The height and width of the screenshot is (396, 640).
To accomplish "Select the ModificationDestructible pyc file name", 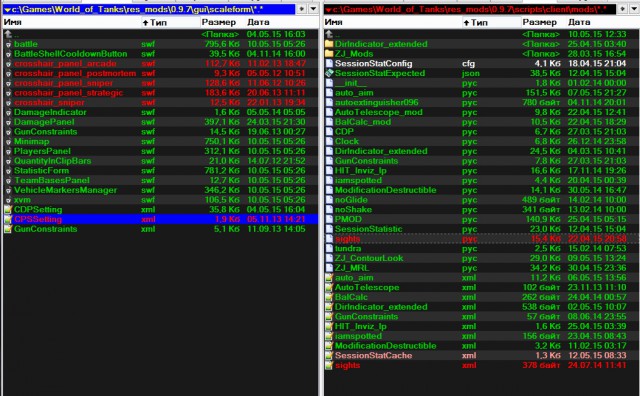I will pyautogui.click(x=386, y=190).
